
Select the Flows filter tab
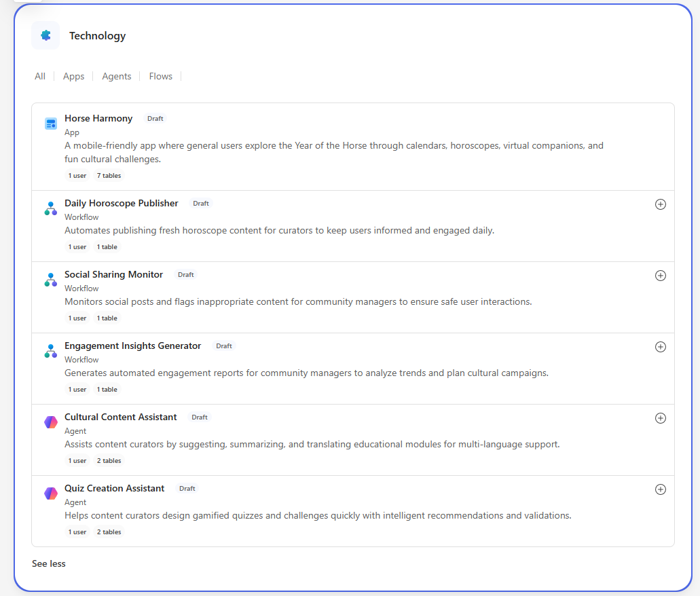tap(161, 76)
